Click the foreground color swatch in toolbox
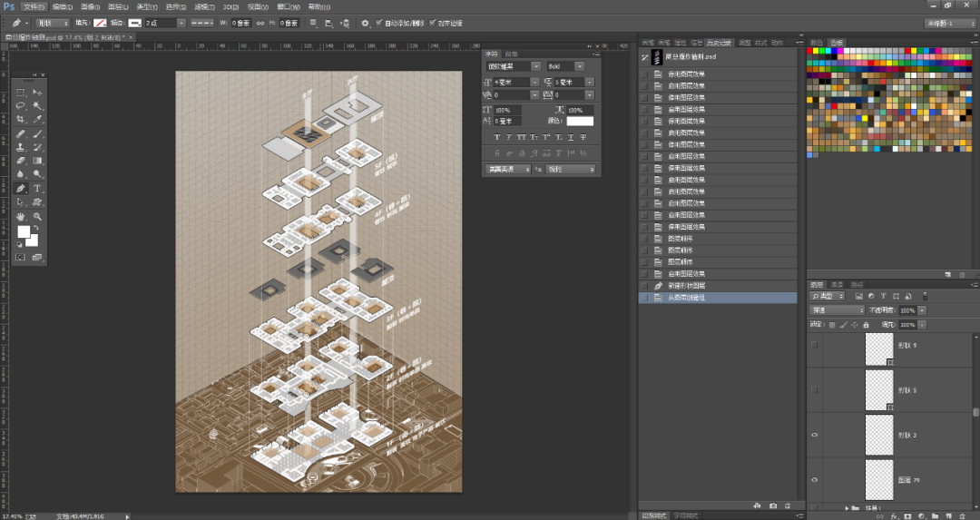 click(x=23, y=231)
